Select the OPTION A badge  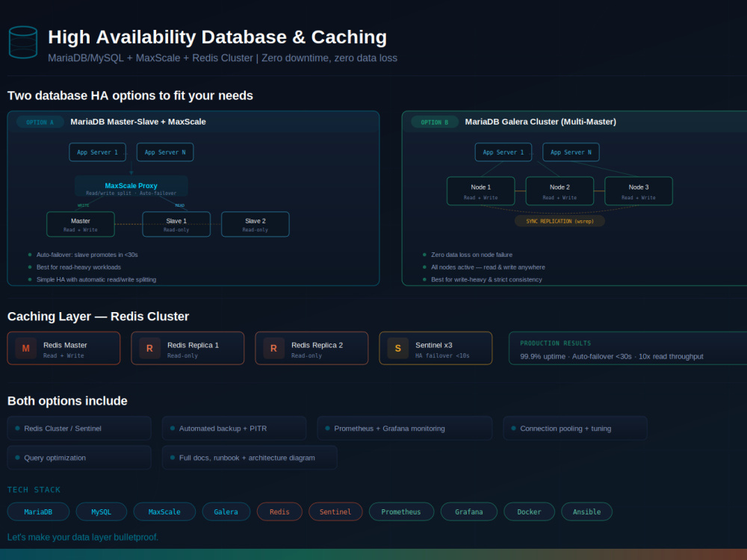[x=40, y=122]
